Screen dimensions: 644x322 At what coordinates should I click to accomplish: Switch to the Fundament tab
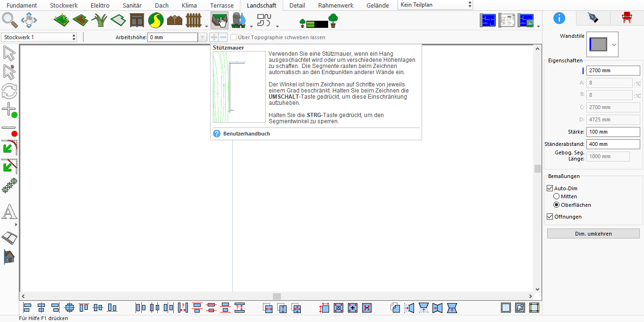click(x=21, y=6)
